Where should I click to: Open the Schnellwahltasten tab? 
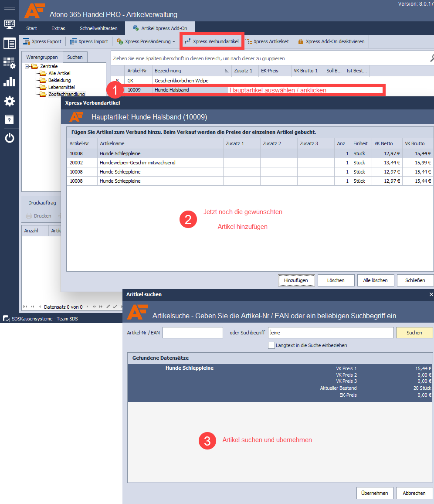[x=98, y=28]
